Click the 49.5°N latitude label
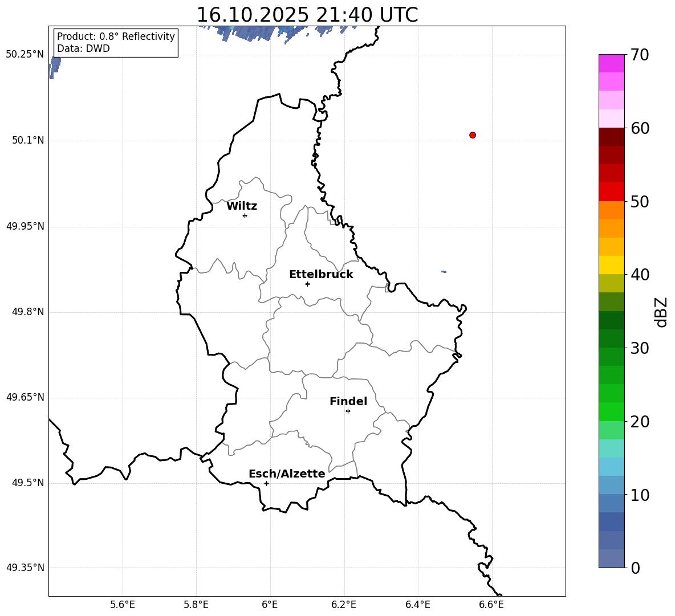The width and height of the screenshot is (675, 616). coord(28,483)
